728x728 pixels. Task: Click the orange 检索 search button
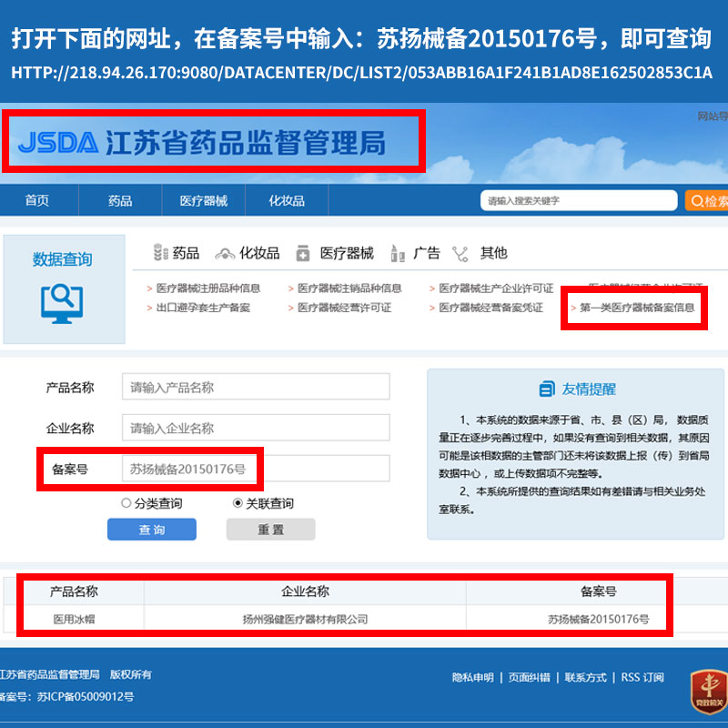click(707, 200)
